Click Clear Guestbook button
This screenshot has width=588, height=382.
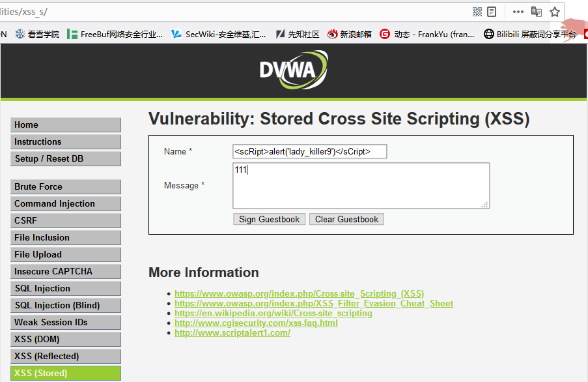click(346, 220)
